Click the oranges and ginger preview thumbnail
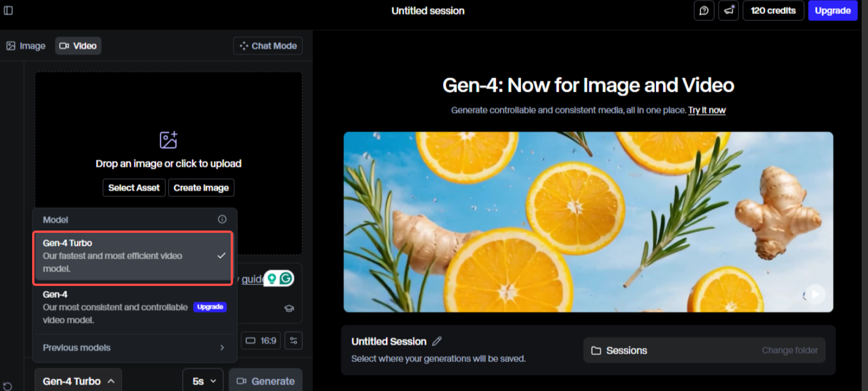The image size is (868, 391). coord(588,222)
